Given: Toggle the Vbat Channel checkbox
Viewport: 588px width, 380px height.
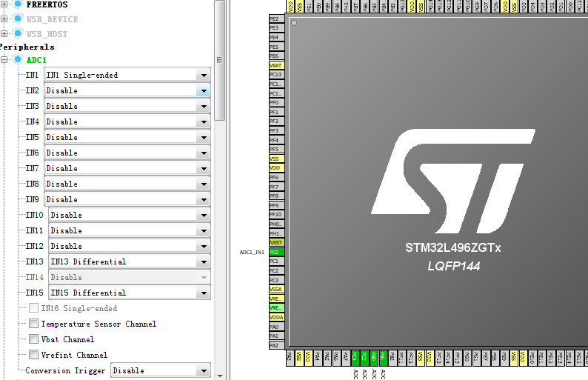Looking at the screenshot, I should tap(34, 339).
